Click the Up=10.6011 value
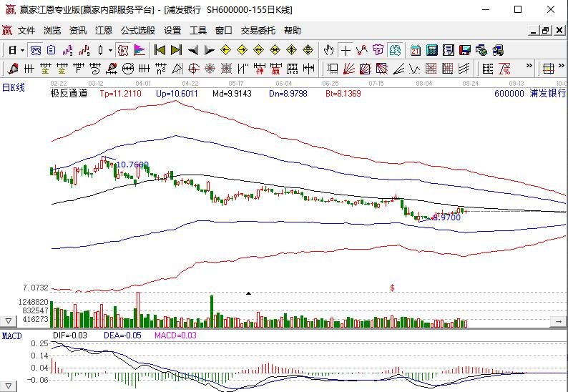Viewport: 568px width, 392px height. point(177,94)
